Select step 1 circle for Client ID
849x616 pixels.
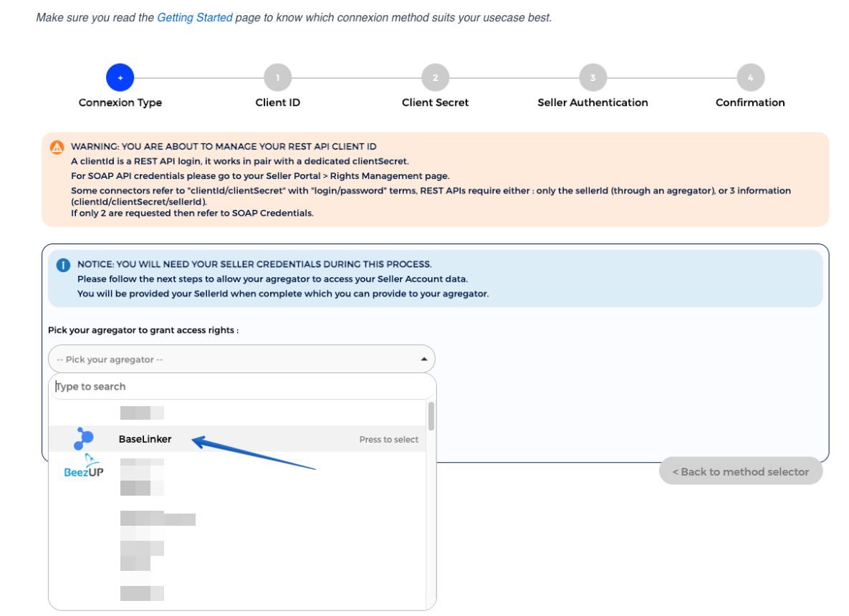[278, 77]
